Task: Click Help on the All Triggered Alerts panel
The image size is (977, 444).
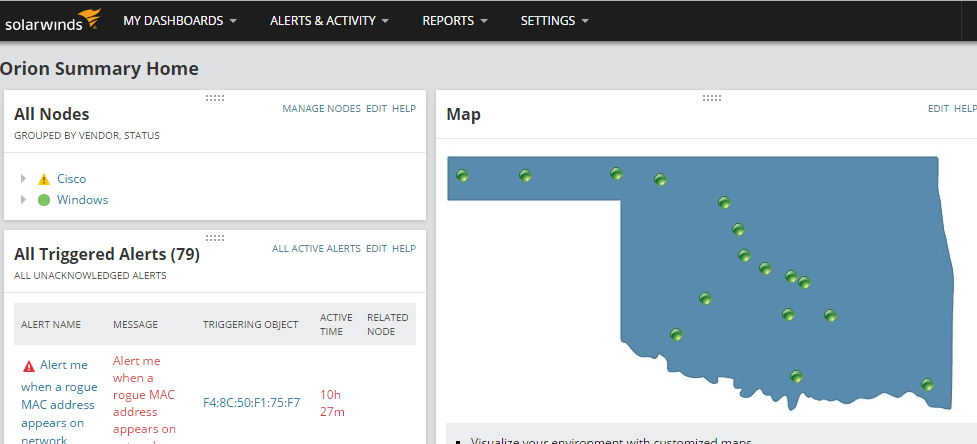Action: pos(404,248)
